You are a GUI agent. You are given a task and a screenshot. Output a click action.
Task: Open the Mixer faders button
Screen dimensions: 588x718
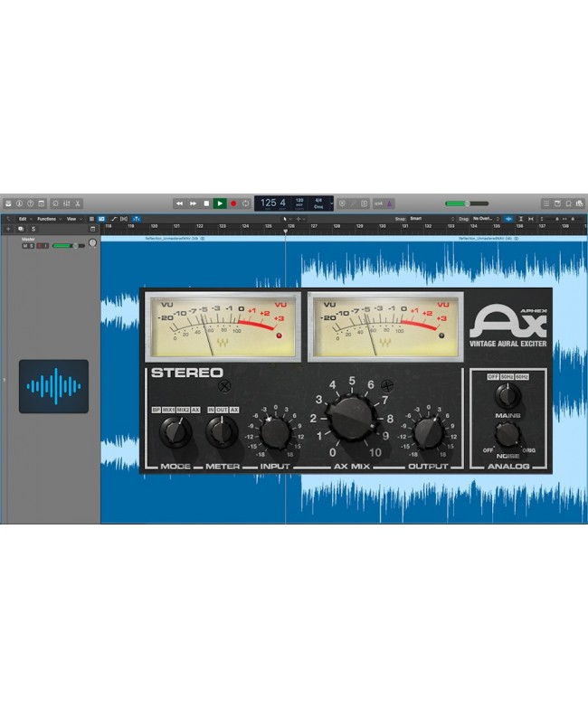pyautogui.click(x=67, y=203)
